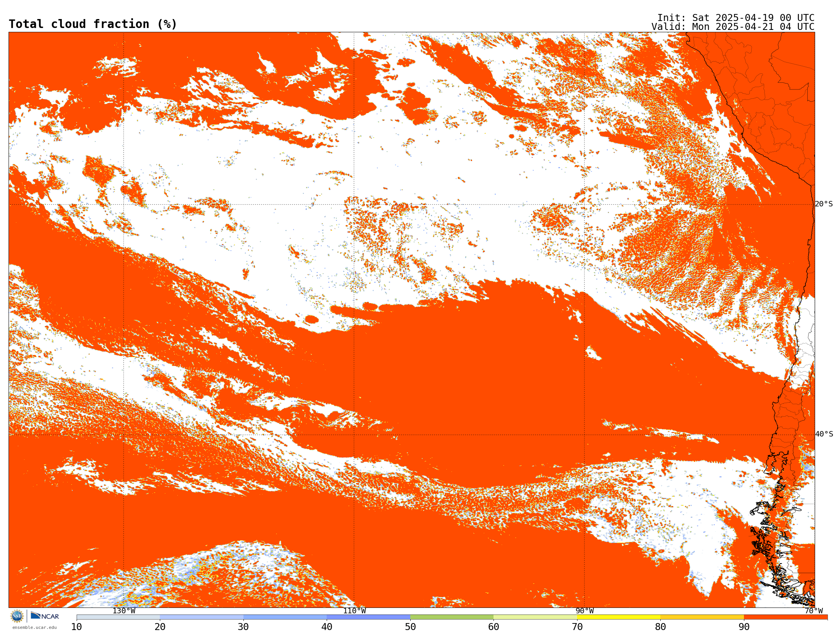This screenshot has width=840, height=632.
Task: Click the colorbar tick label 90
Action: [x=744, y=627]
